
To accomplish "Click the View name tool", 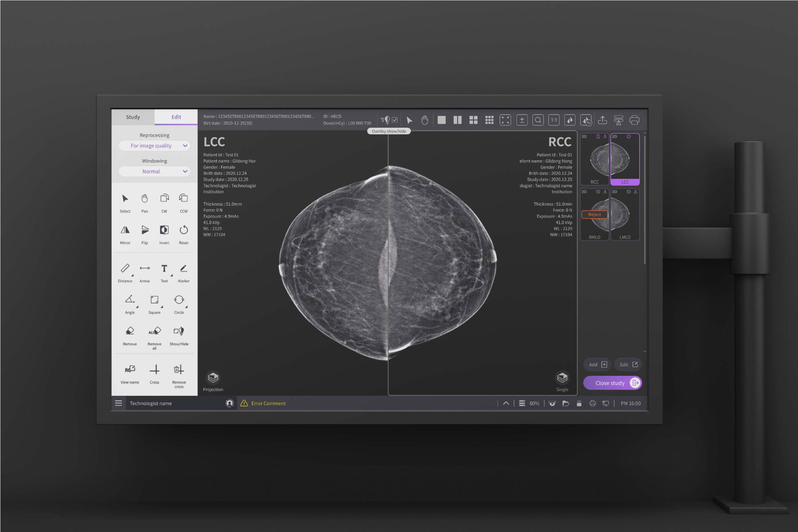I will point(130,374).
